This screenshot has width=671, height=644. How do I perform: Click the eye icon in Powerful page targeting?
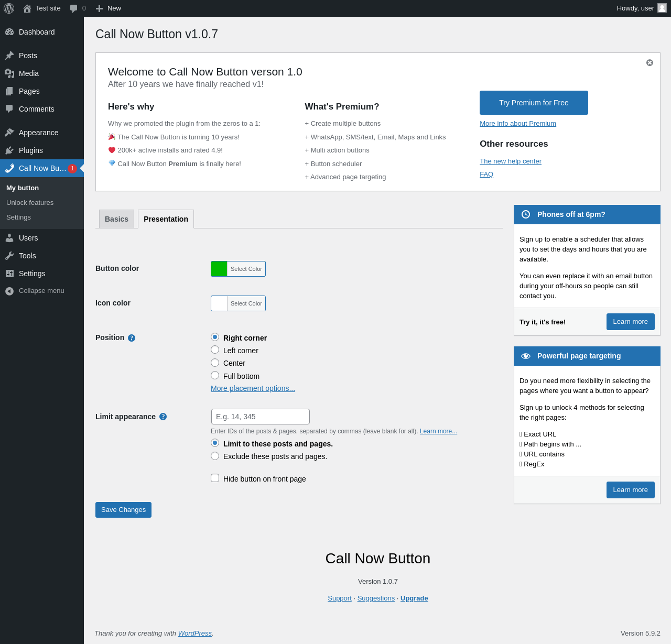(526, 356)
